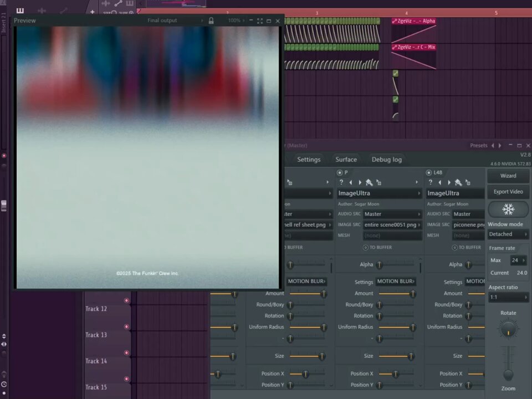The width and height of the screenshot is (532, 399).
Task: Toggle the lock icon in Preview window
Action: coord(211,21)
